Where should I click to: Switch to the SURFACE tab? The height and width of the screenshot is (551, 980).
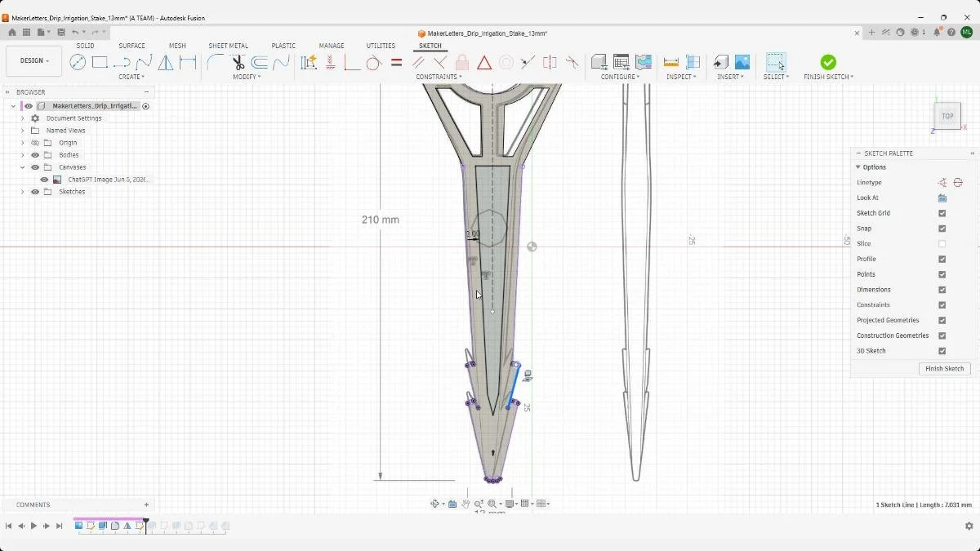pos(131,46)
